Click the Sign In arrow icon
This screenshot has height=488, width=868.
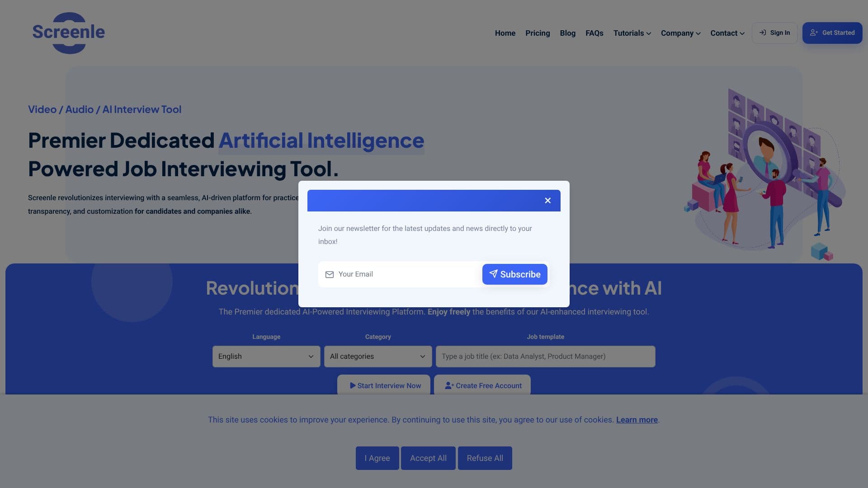click(763, 33)
